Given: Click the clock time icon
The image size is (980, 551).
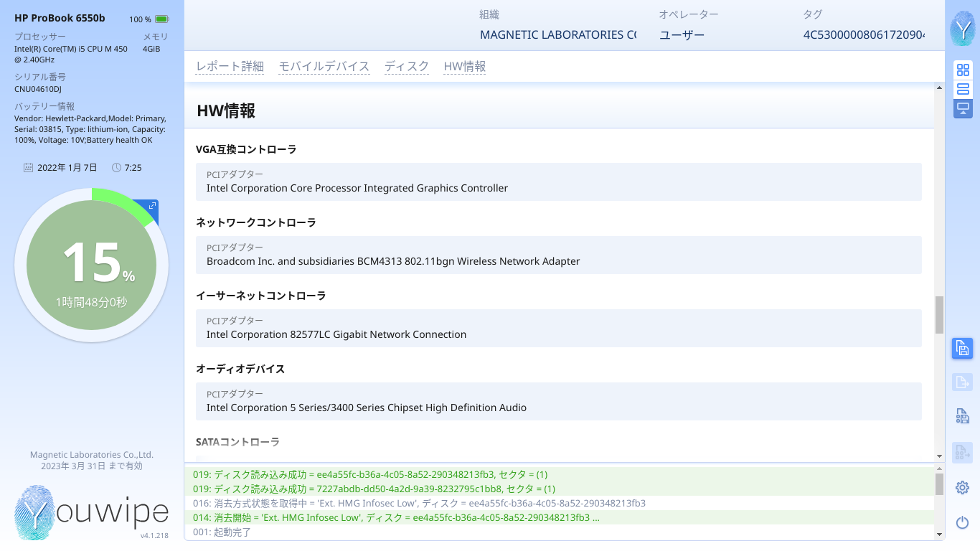Looking at the screenshot, I should click(x=116, y=168).
